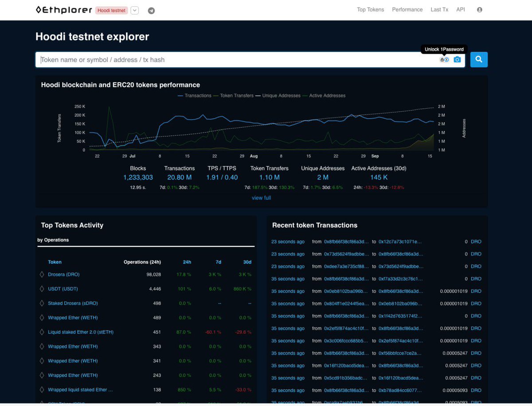532x406 pixels.
Task: Click the 1Password unlock icon in search
Action: pos(444,59)
